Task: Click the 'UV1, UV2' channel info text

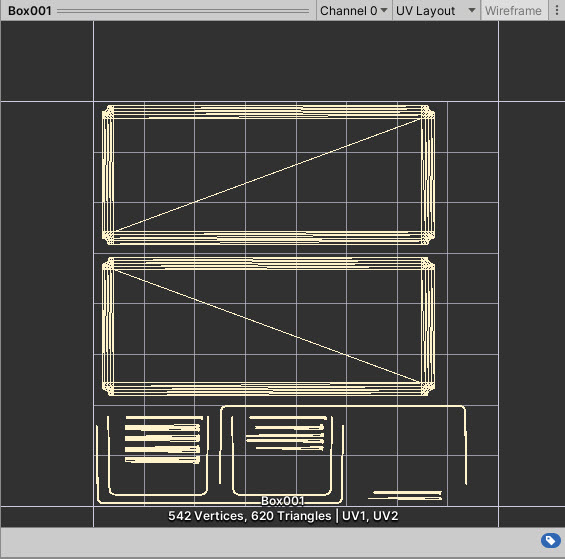Action: point(370,516)
